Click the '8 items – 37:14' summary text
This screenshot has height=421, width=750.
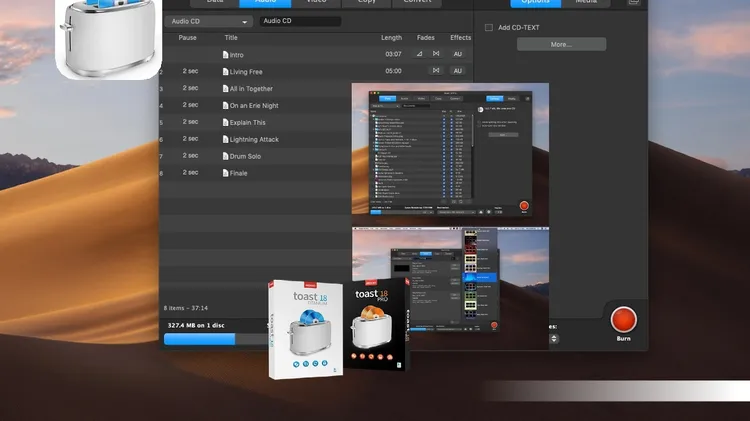pyautogui.click(x=186, y=308)
